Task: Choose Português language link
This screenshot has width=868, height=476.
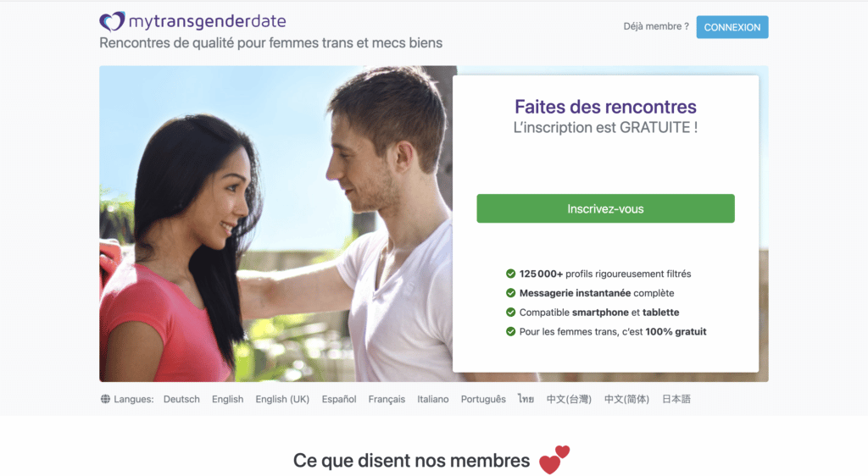Action: pos(483,399)
